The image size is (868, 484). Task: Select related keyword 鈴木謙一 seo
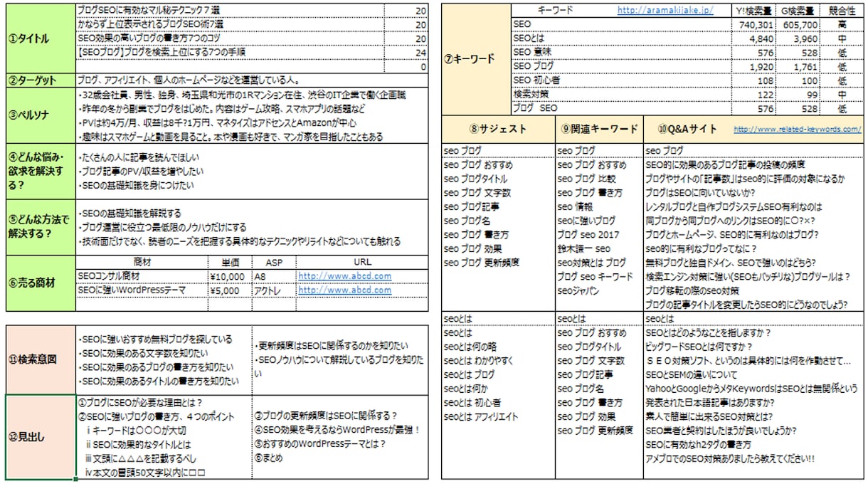(x=583, y=248)
